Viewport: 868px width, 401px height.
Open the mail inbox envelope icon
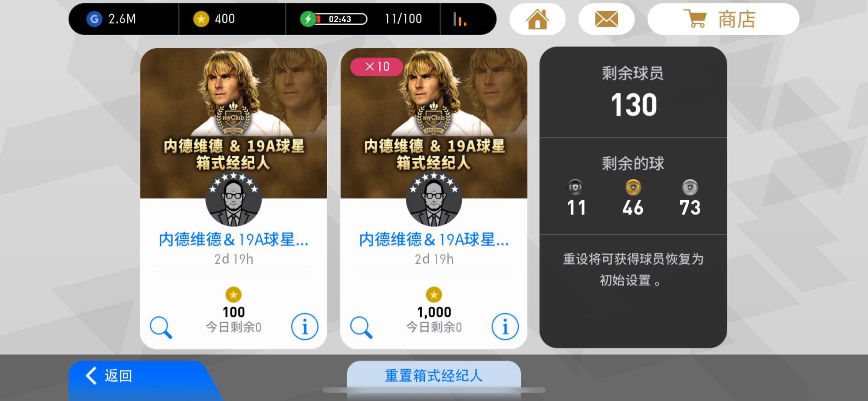coord(606,19)
